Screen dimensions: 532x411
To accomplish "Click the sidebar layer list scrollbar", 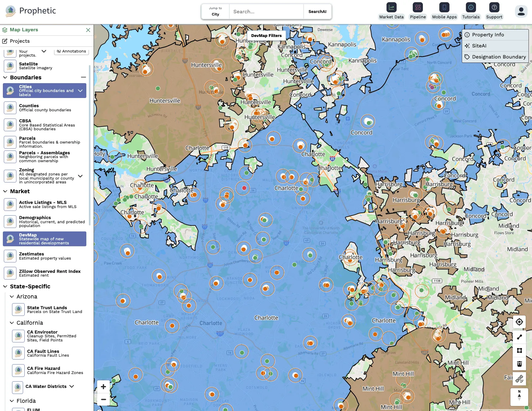I will (90, 145).
